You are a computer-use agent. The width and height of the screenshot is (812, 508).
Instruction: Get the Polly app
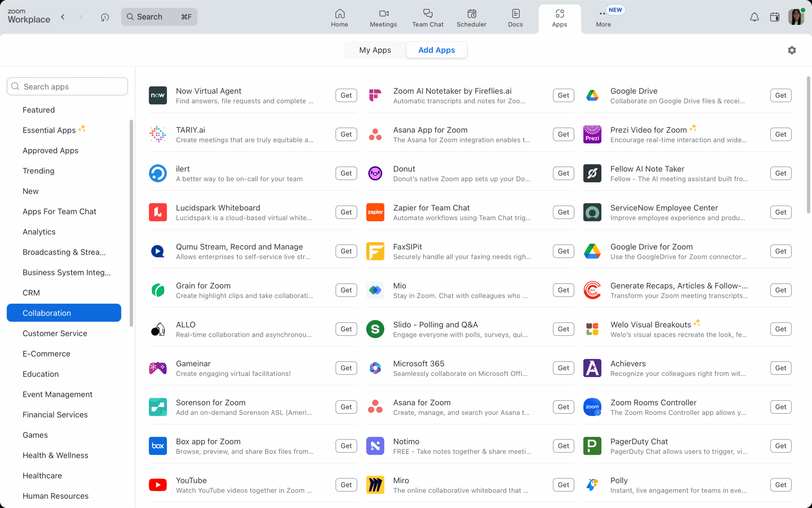[781, 485]
